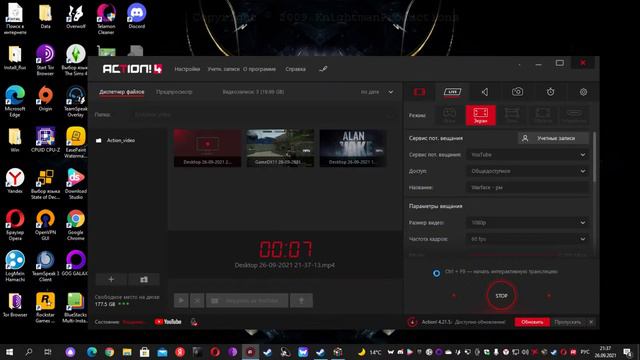Open taskbar search magnifier
The image size is (640, 360).
pos(29,352)
